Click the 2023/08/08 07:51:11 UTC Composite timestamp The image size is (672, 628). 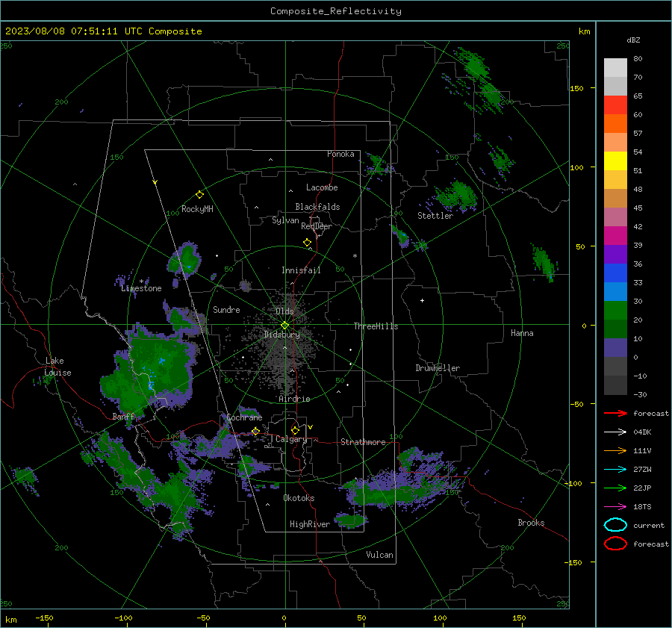[x=103, y=31]
